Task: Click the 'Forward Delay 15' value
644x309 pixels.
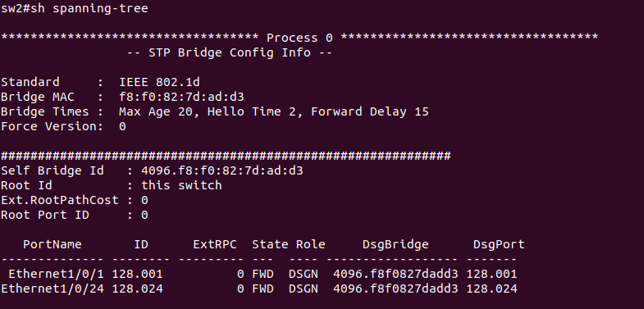Action: tap(370, 111)
